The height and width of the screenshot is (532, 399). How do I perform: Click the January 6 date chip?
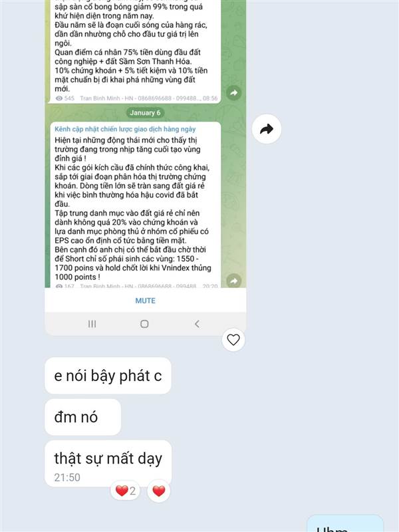click(x=145, y=112)
